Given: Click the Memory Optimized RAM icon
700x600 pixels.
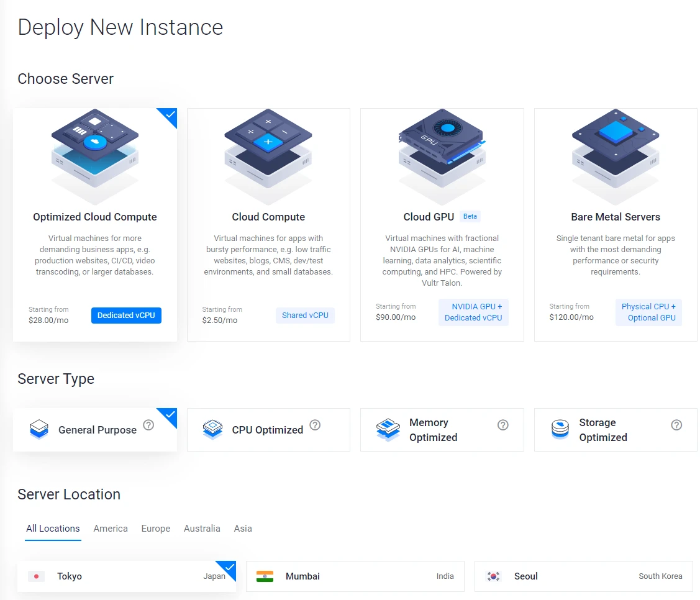Looking at the screenshot, I should [388, 429].
